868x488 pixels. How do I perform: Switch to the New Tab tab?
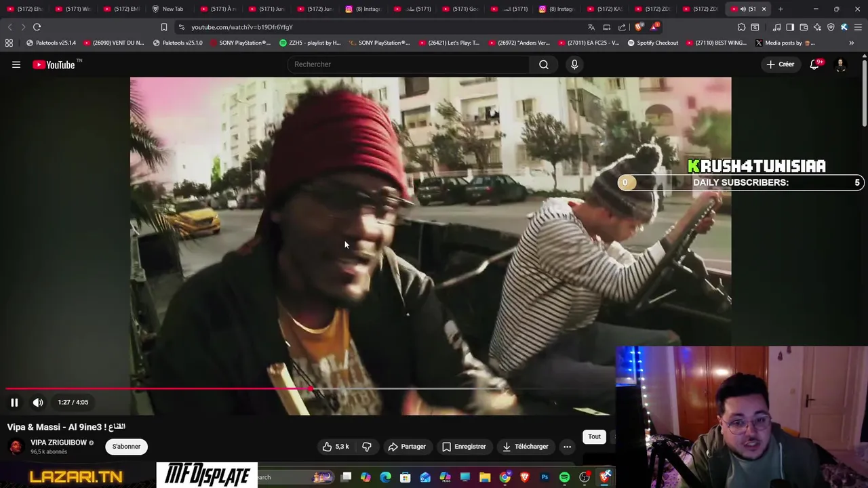[167, 9]
